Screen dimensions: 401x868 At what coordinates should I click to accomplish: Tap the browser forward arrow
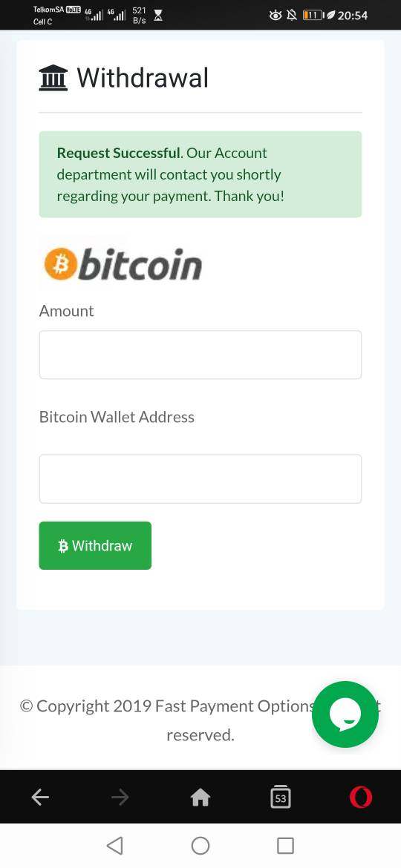click(x=120, y=797)
